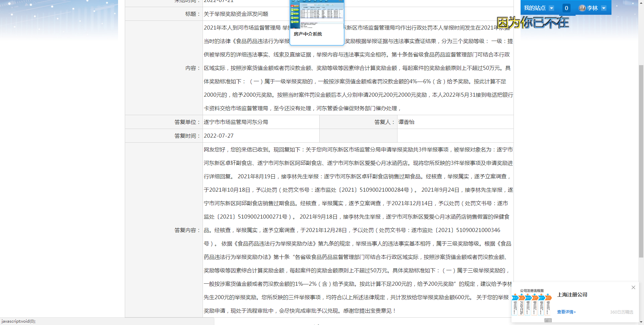Click the scrollbar down arrow

[641, 322]
